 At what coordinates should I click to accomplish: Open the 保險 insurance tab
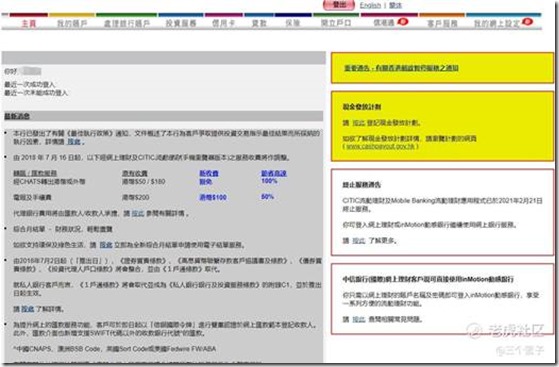pos(293,24)
